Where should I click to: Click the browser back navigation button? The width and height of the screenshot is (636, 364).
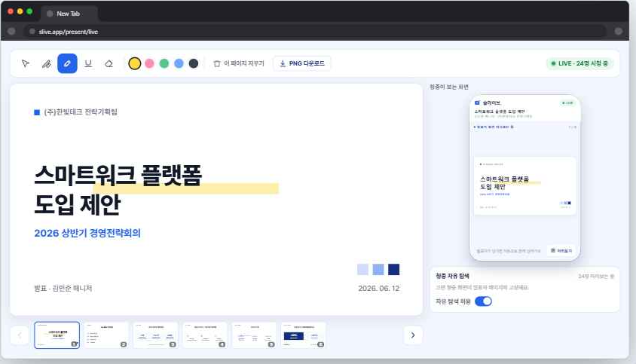[x=11, y=32]
